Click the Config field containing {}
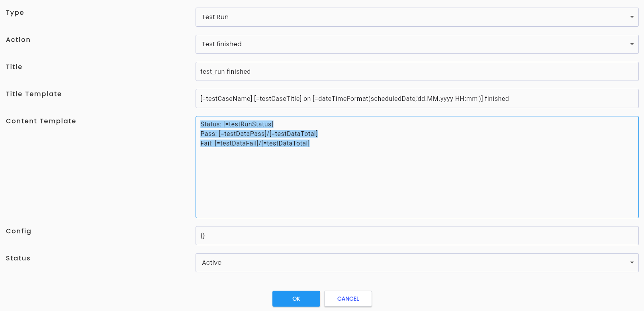644x311 pixels. click(417, 236)
